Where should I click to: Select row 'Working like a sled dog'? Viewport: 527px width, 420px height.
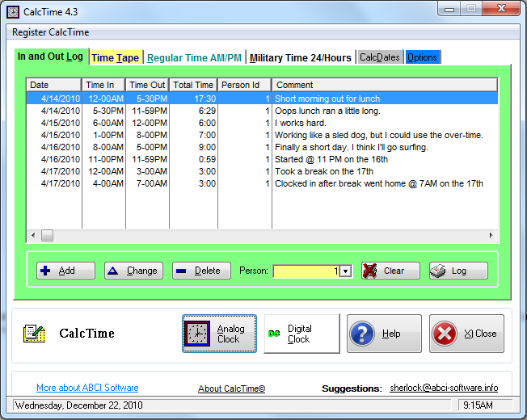[262, 135]
